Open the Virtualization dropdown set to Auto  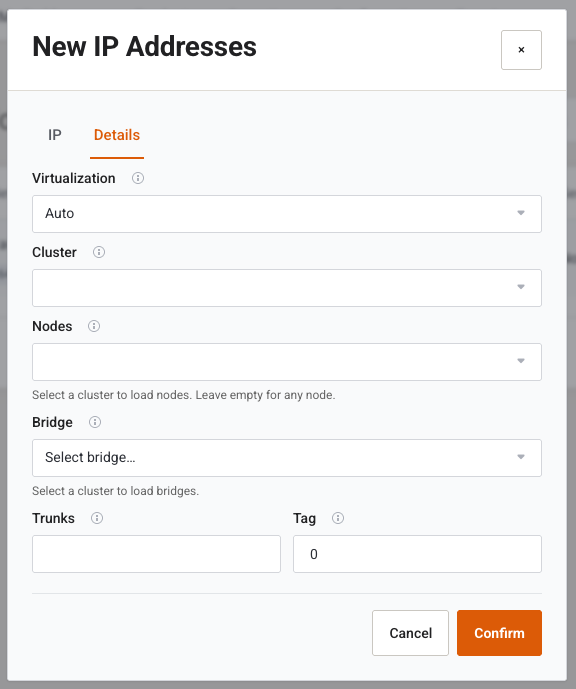[286, 214]
